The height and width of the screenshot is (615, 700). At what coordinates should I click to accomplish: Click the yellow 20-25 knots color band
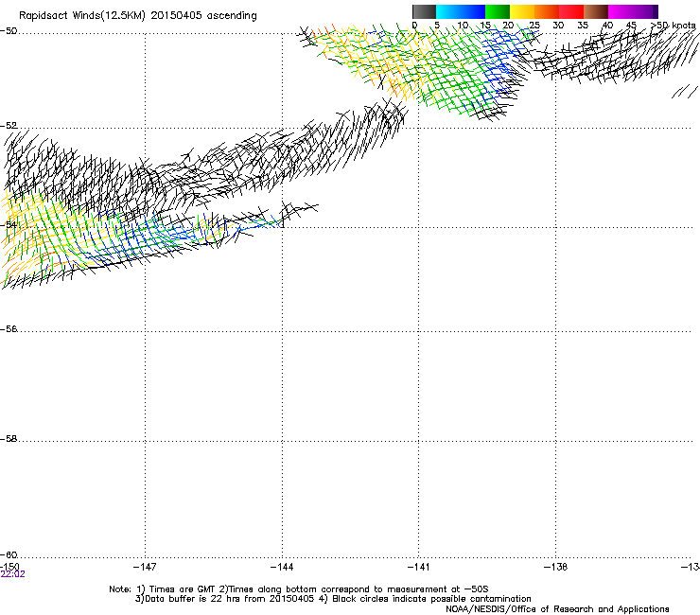pyautogui.click(x=522, y=11)
